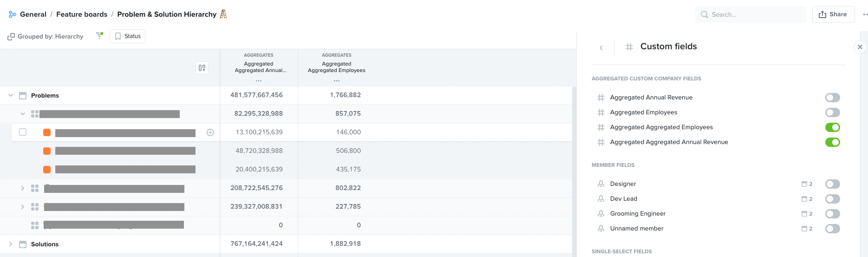
Task: Click orange status square in 20,400,215,639 row
Action: coord(47,170)
